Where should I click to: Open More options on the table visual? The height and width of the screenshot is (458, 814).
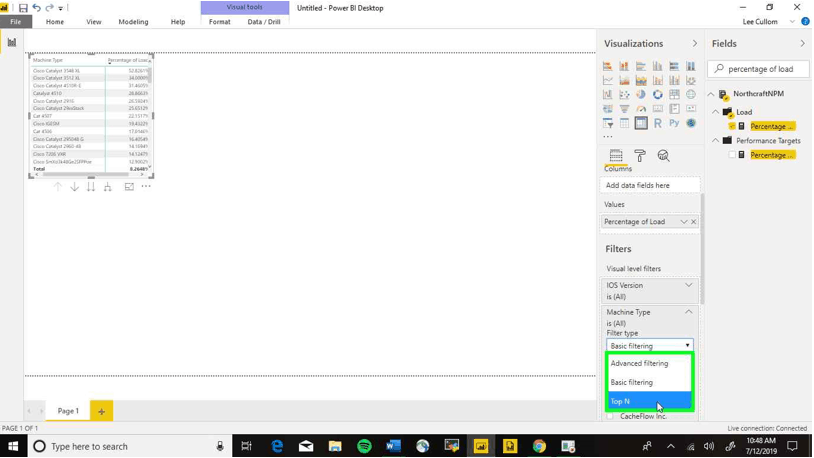tap(146, 186)
